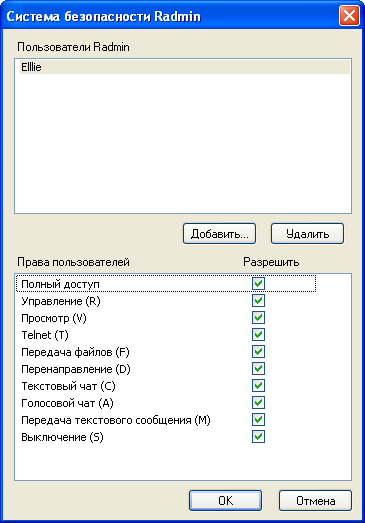Select the Перенаправление (D) row label
This screenshot has width=365, height=523.
point(76,369)
